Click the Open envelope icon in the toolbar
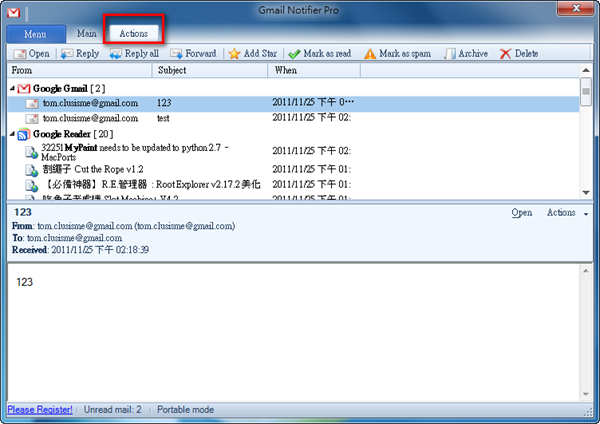 coord(20,54)
